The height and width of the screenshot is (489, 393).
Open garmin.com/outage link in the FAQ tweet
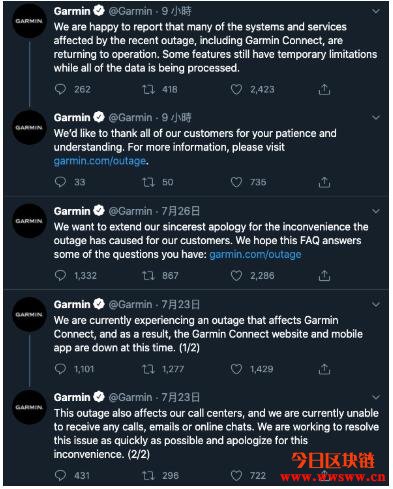pyautogui.click(x=255, y=254)
